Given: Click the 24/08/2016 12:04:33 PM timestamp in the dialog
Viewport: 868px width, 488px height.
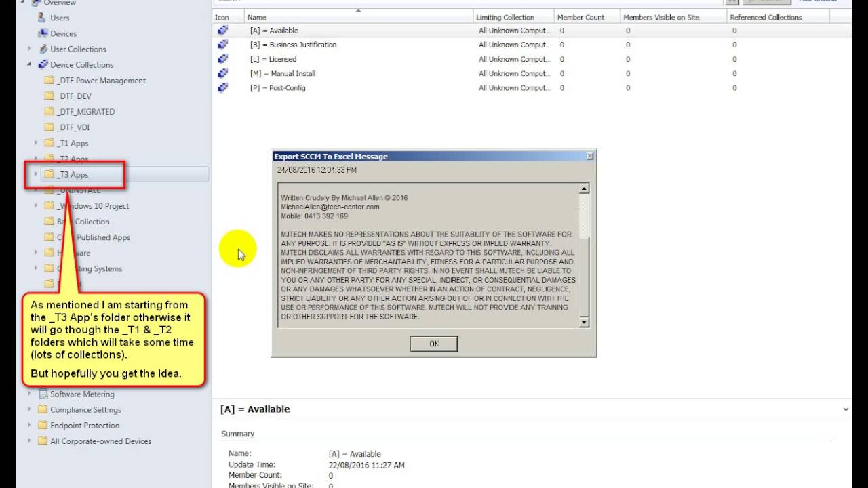Looking at the screenshot, I should (317, 170).
